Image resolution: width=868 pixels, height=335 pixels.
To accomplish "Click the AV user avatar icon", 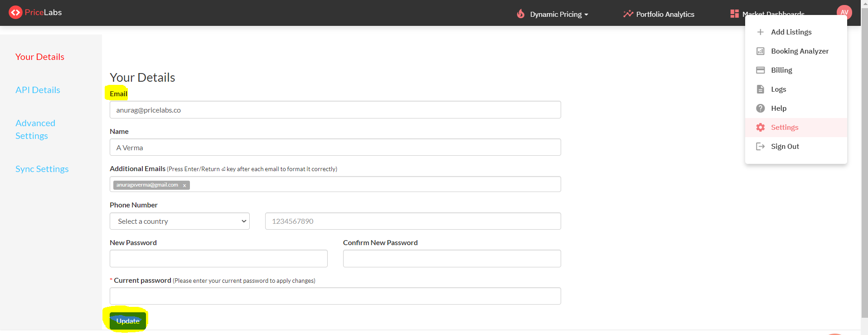I will point(844,12).
